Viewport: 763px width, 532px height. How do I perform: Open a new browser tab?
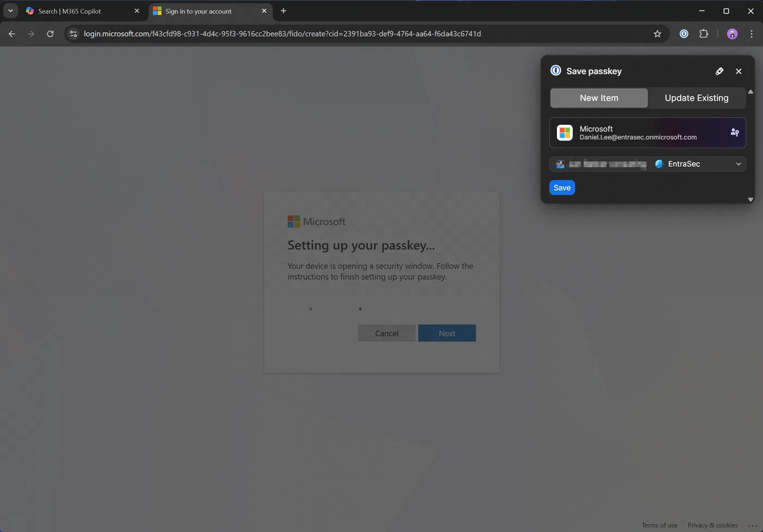click(283, 11)
